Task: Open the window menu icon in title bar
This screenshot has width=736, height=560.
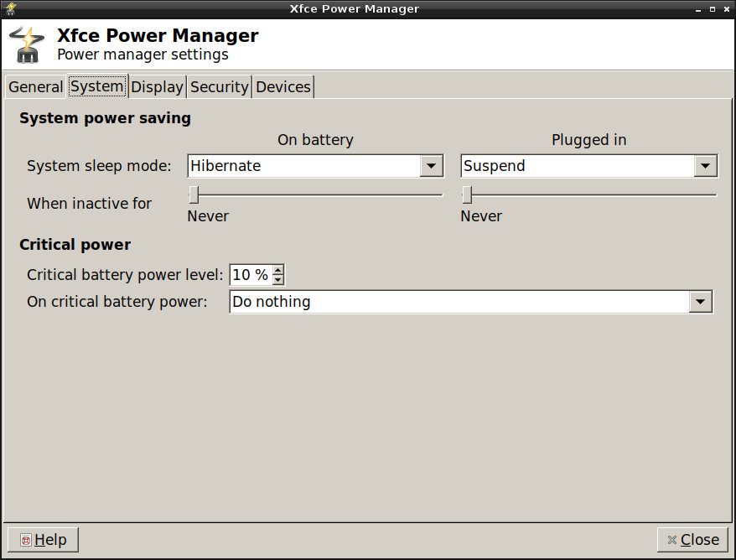Action: click(x=10, y=8)
